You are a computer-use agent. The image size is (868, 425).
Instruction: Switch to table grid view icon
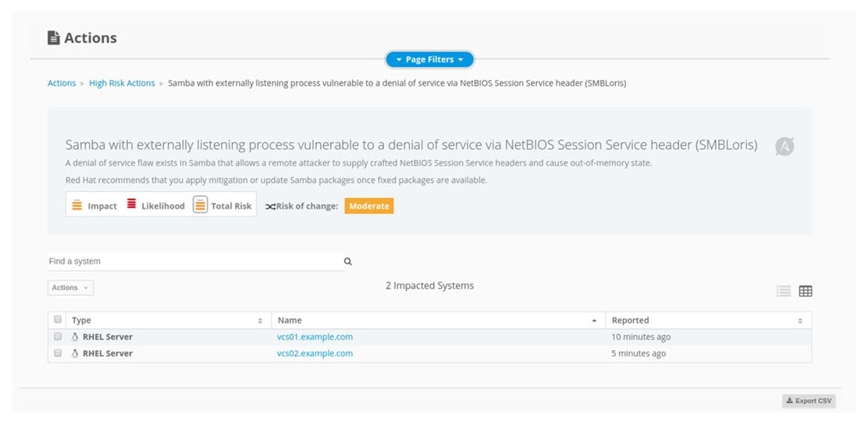click(x=806, y=291)
